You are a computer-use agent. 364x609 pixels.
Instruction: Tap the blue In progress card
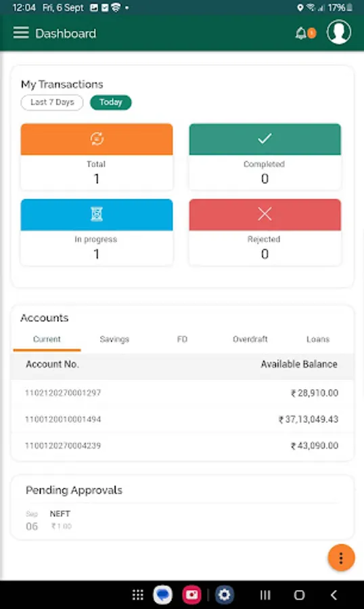point(97,232)
